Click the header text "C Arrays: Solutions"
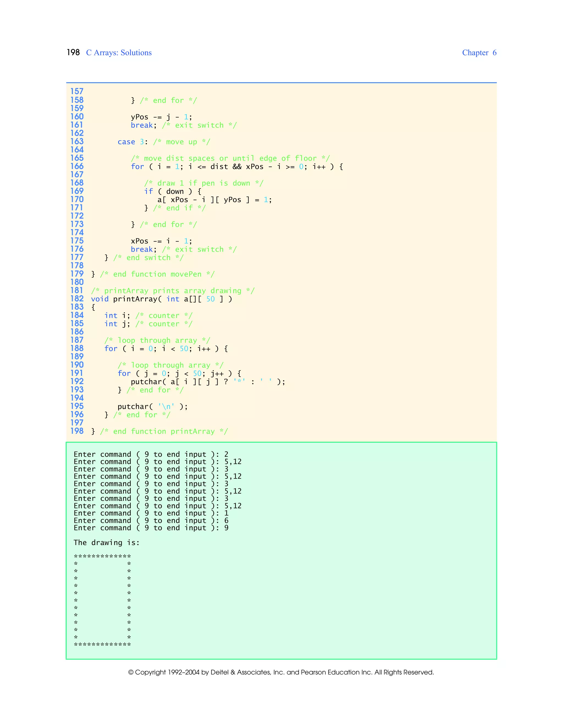 (119, 53)
